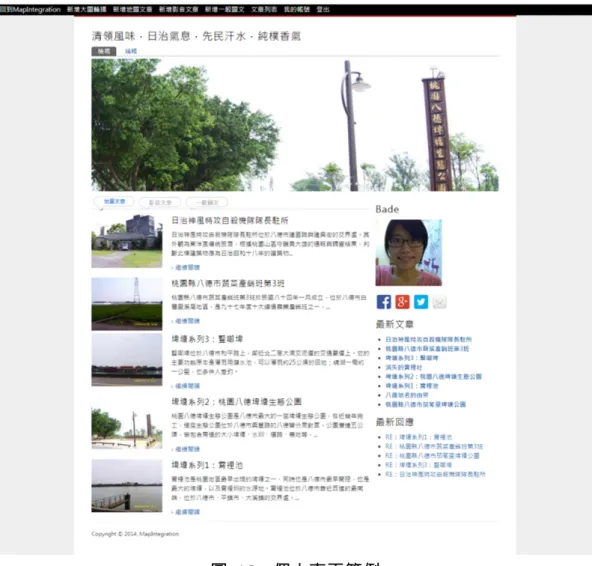Open third 最新回應 reply about 埤塘公園
This screenshot has width=592, height=566.
[432, 456]
